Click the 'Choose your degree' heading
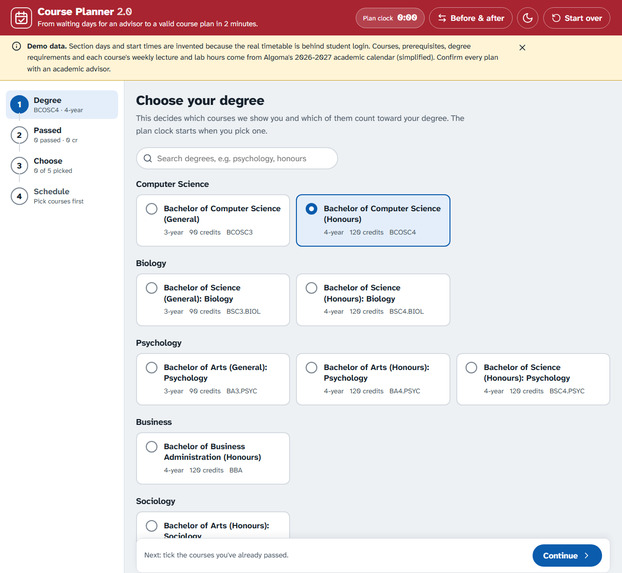The image size is (622, 573). coord(200,100)
